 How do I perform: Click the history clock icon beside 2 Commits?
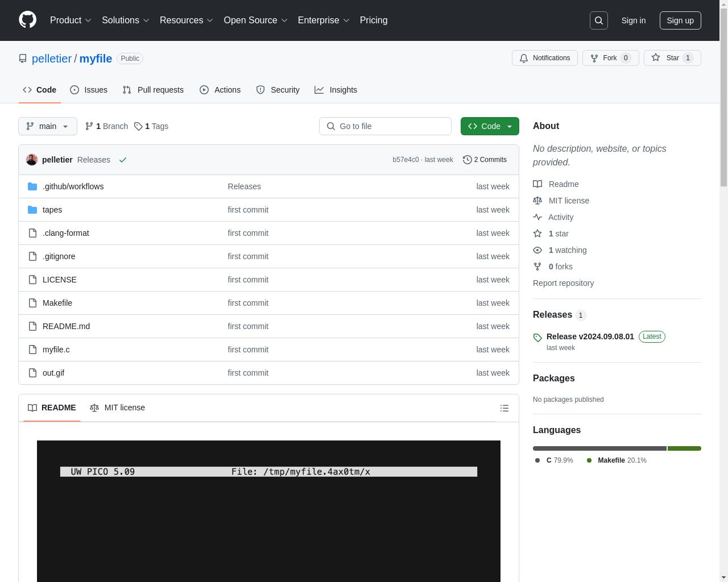[x=468, y=160]
